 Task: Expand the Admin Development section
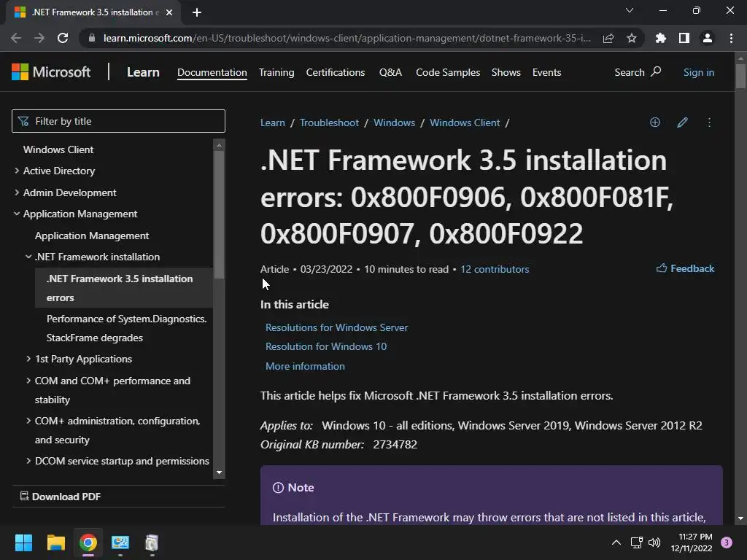(x=17, y=192)
